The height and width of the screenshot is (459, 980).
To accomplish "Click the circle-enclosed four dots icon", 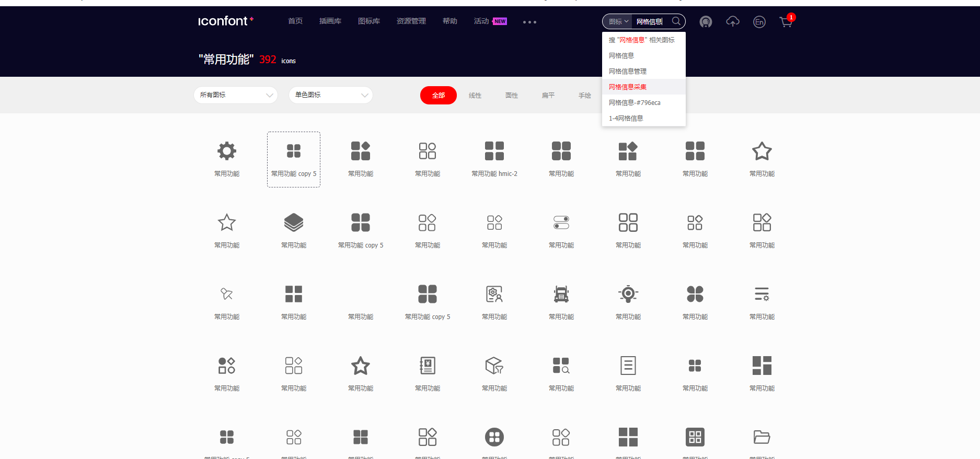I will pos(494,437).
